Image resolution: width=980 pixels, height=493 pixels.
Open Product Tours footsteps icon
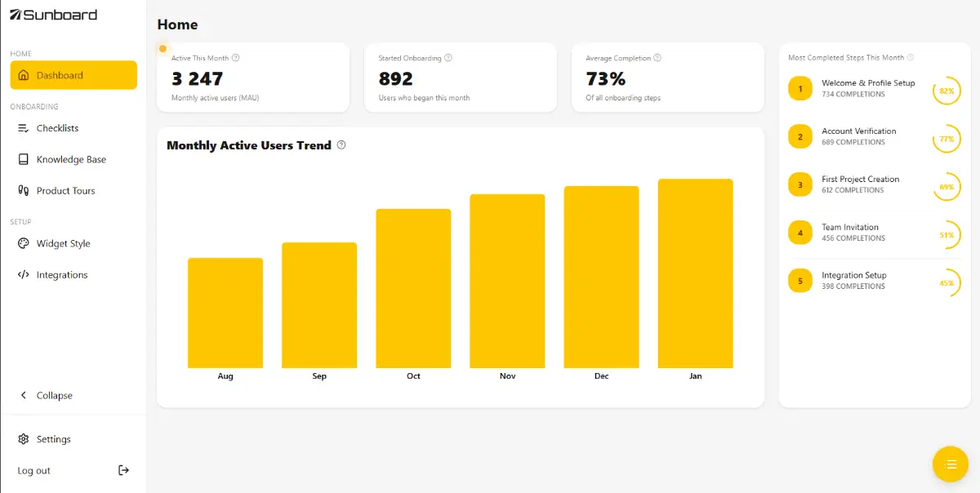(x=23, y=190)
